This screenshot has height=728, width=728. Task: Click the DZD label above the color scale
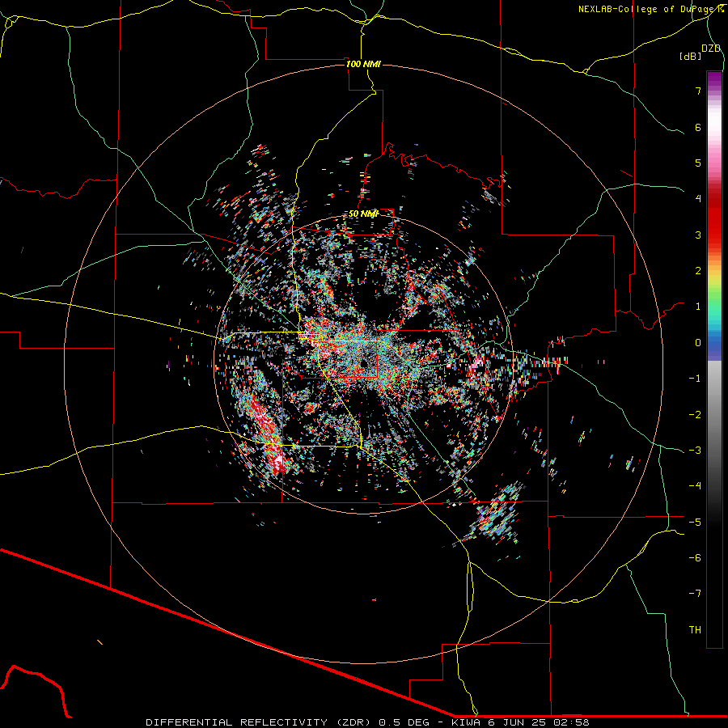pos(711,49)
